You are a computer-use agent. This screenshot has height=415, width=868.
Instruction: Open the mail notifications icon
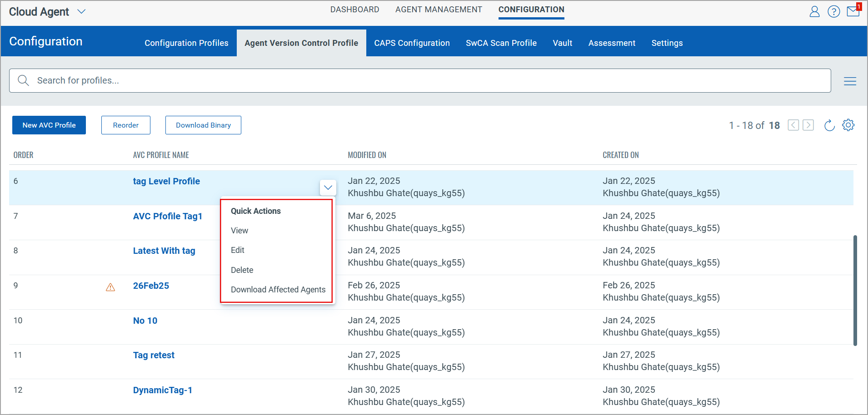853,11
